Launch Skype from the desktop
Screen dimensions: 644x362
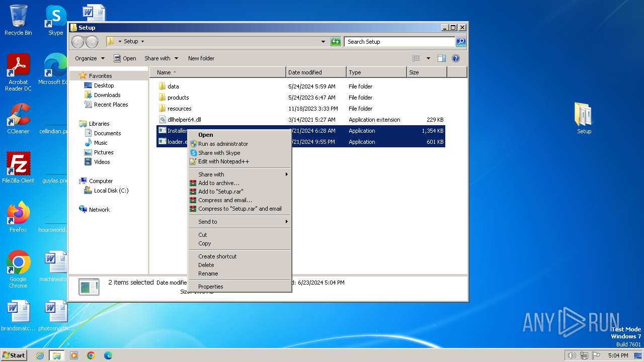56,20
